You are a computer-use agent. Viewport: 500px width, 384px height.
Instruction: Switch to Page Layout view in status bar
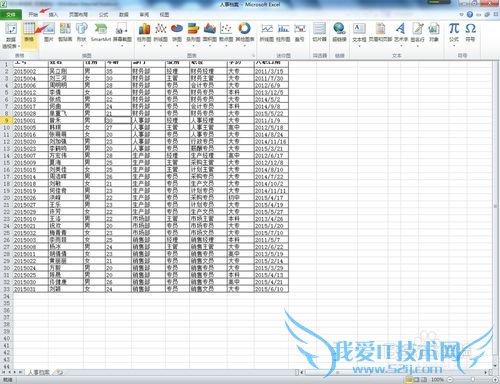(416, 379)
